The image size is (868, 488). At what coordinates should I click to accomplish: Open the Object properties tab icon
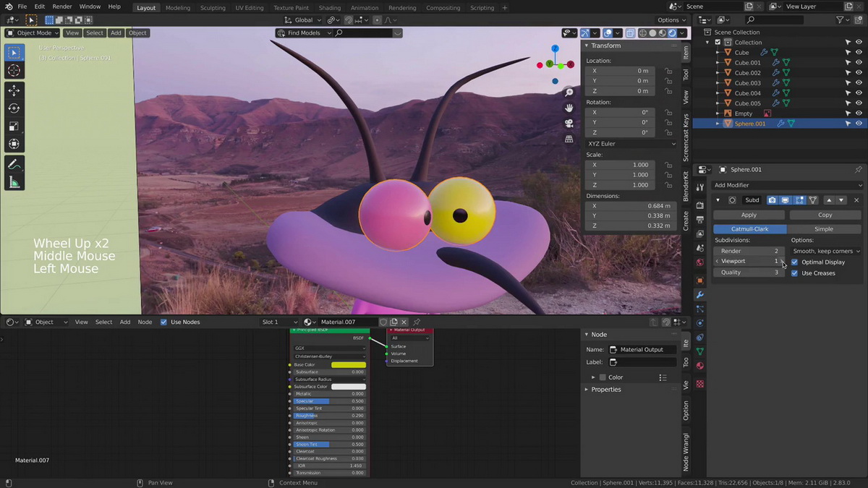(700, 280)
